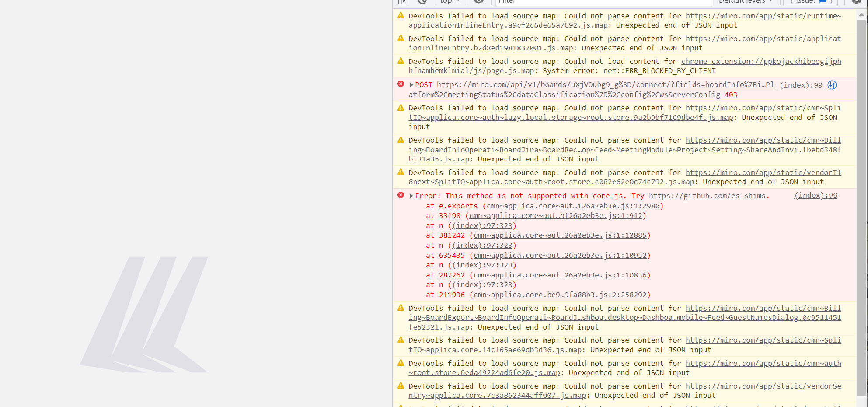
Task: Click the reload-request icon beside POST (index):99
Action: pos(832,85)
